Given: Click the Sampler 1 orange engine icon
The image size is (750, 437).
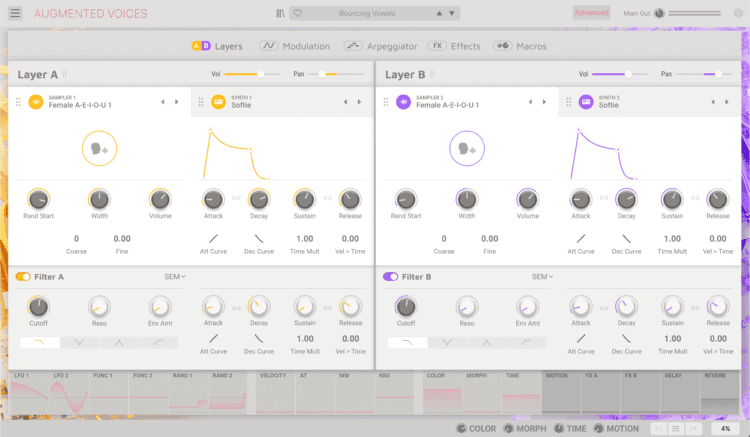Looking at the screenshot, I should coord(36,102).
